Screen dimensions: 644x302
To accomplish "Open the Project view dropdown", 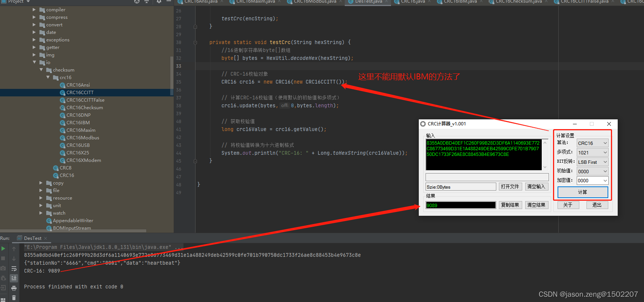I will pyautogui.click(x=28, y=2).
